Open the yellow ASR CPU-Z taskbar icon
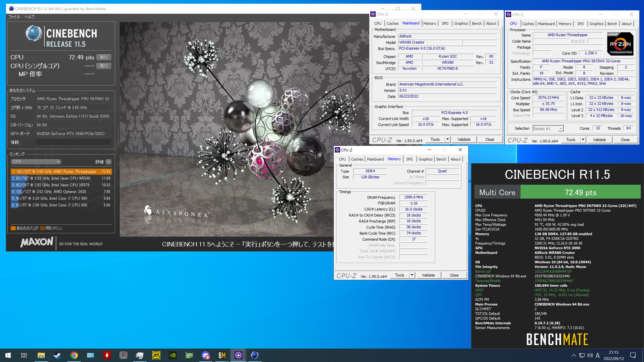 156,355
